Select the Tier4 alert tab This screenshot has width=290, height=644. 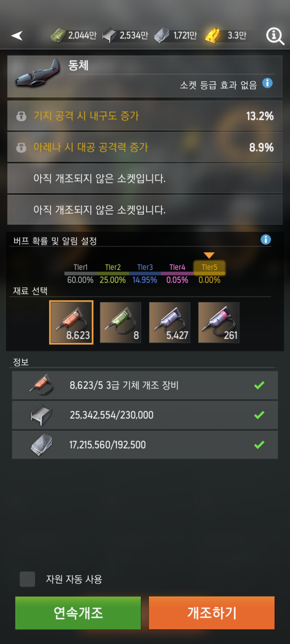pos(177,268)
